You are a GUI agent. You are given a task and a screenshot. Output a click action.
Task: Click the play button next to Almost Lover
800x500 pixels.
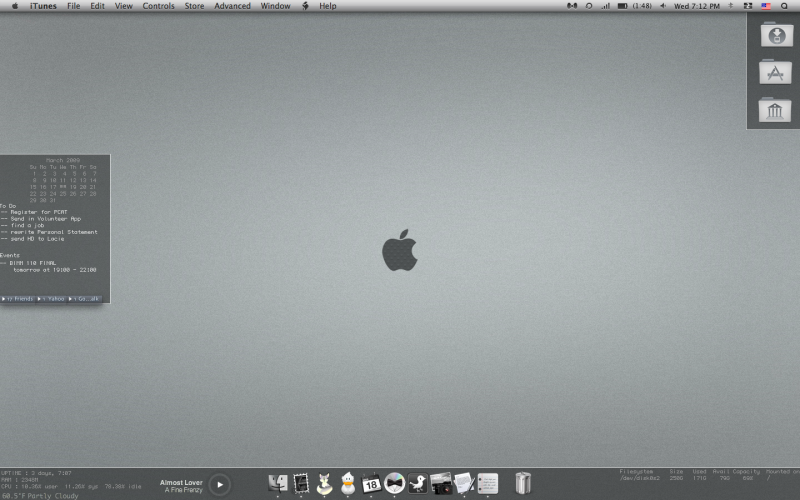point(219,485)
